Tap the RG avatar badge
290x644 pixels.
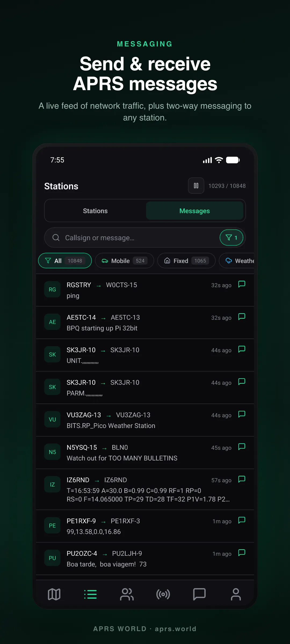click(52, 290)
